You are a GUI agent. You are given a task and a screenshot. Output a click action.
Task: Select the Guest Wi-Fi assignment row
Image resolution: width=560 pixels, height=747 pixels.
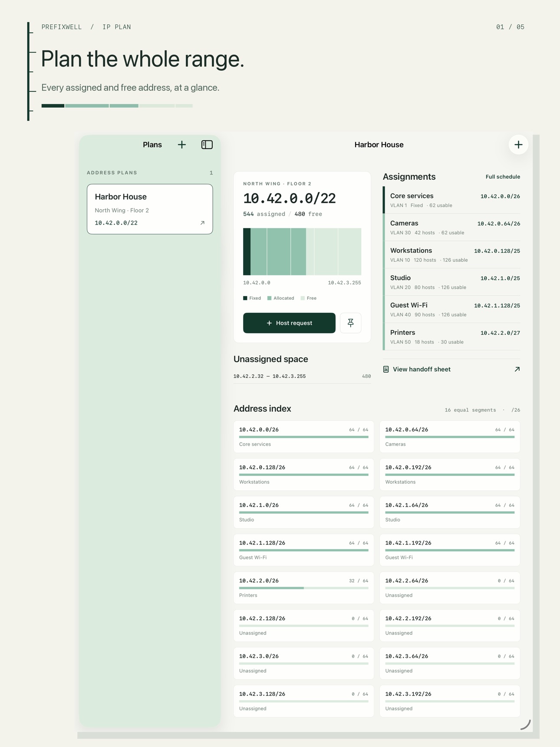tap(451, 309)
